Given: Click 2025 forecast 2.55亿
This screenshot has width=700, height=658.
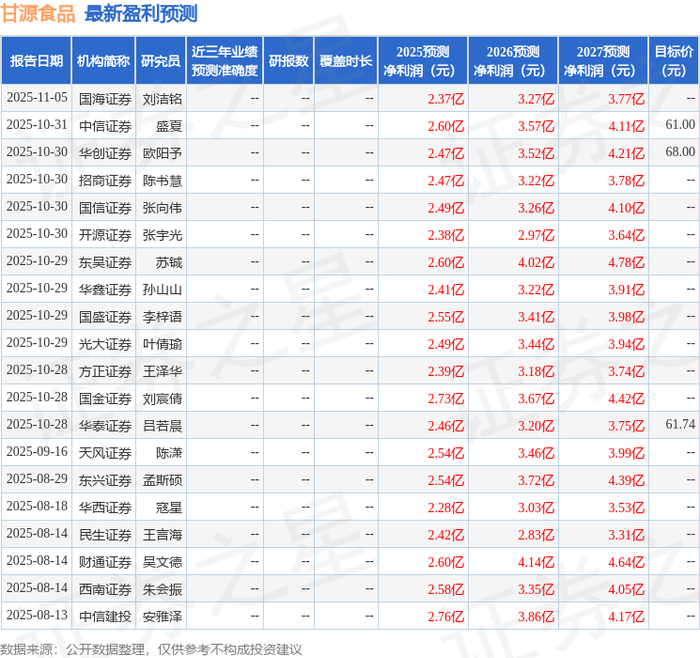Looking at the screenshot, I should point(446,317).
